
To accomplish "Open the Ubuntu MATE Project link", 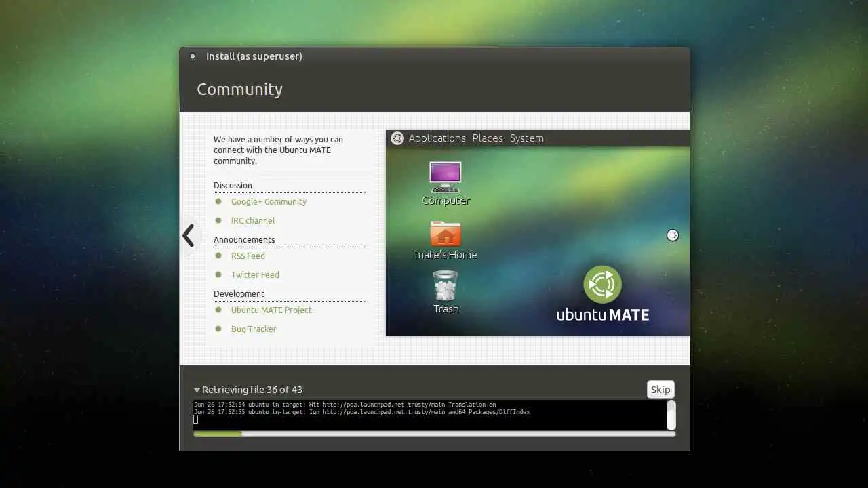I will click(x=271, y=310).
